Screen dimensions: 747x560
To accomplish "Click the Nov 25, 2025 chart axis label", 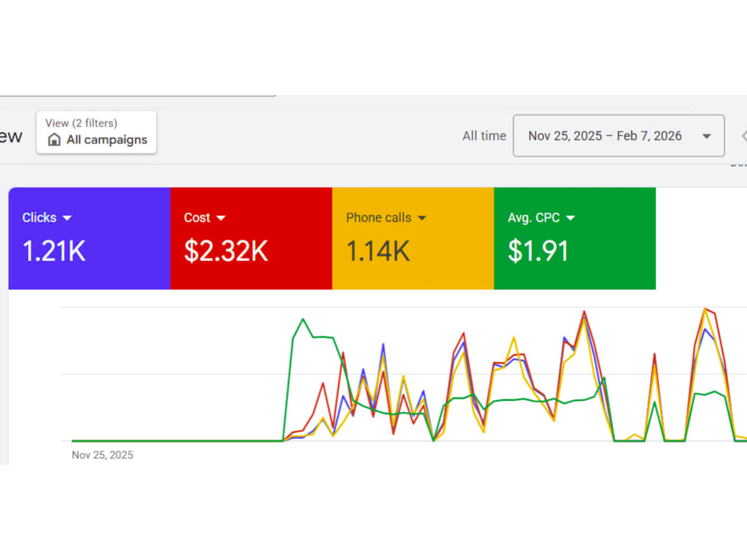I will click(x=102, y=455).
